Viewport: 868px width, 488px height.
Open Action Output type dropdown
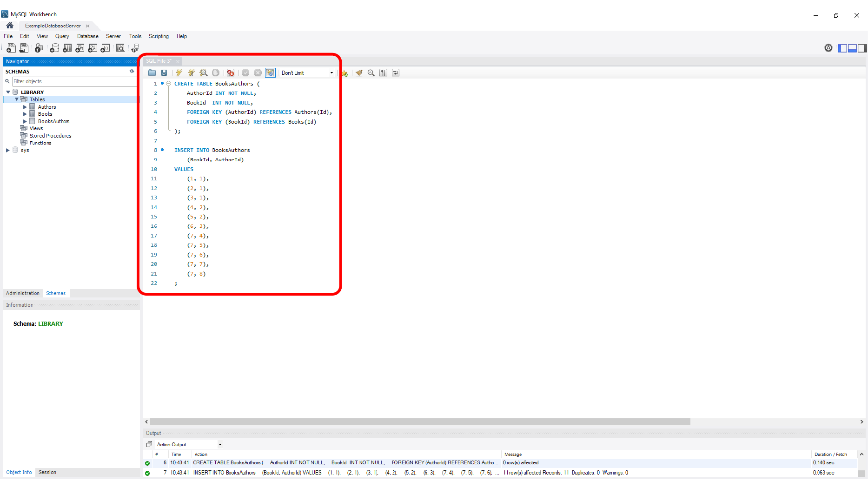pos(220,444)
